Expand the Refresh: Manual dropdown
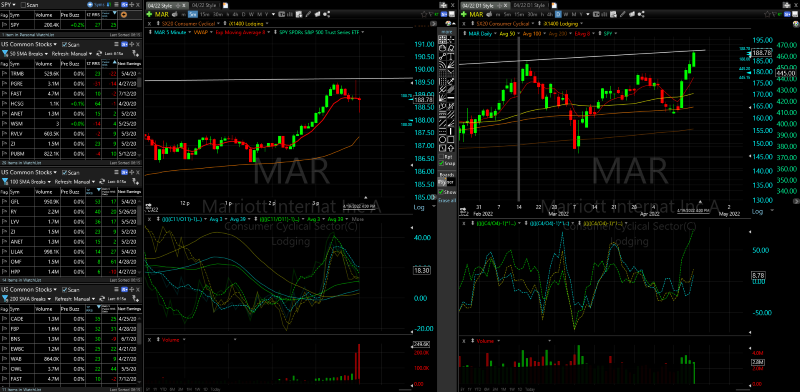 [72, 54]
